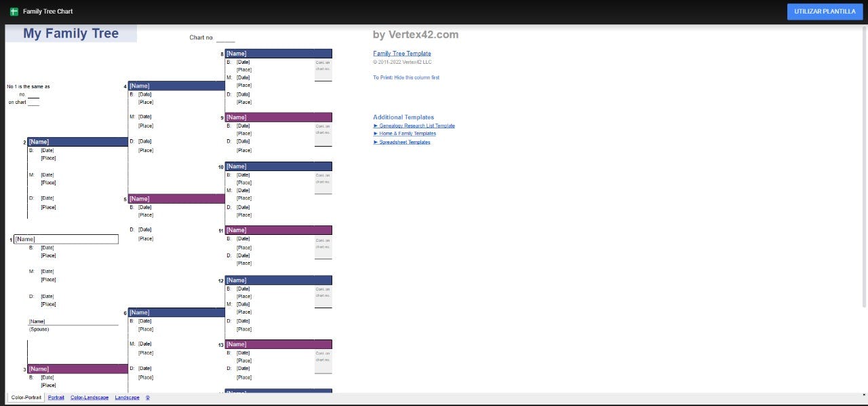Screen dimensions: 868x406
Task: Select the Name header for person 8
Action: [278, 54]
